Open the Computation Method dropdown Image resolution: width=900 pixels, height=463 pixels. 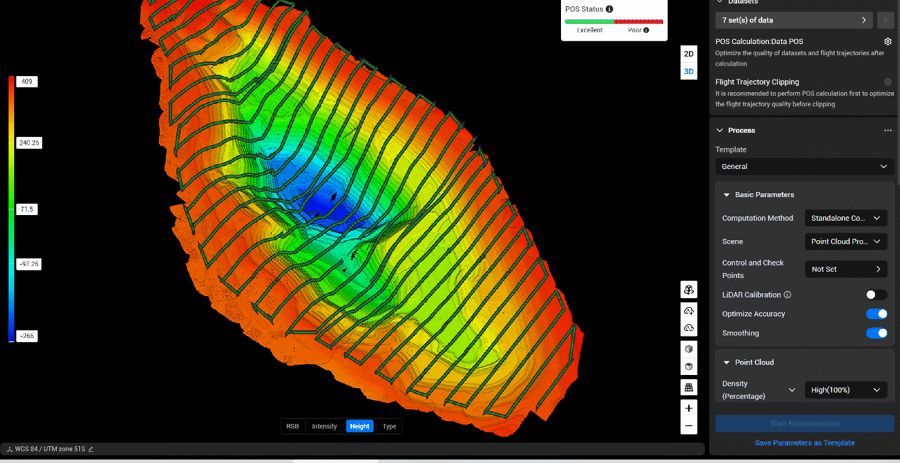coord(846,218)
